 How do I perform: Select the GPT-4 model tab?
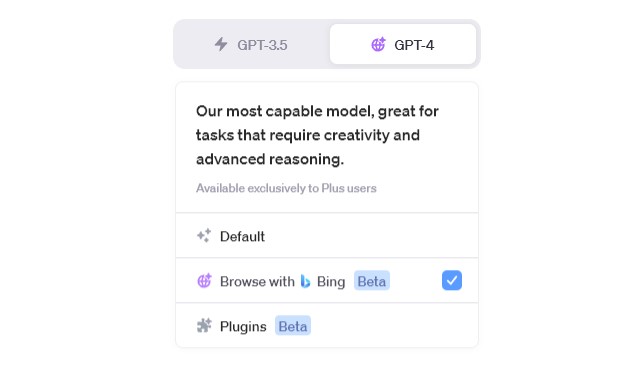pyautogui.click(x=403, y=44)
